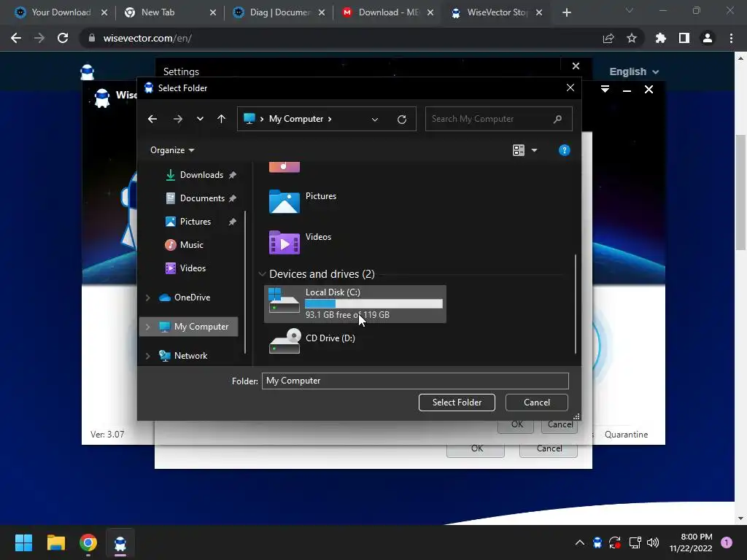Click the navigation pane scrollbar
Viewport: 747px width, 560px height.
(x=245, y=282)
